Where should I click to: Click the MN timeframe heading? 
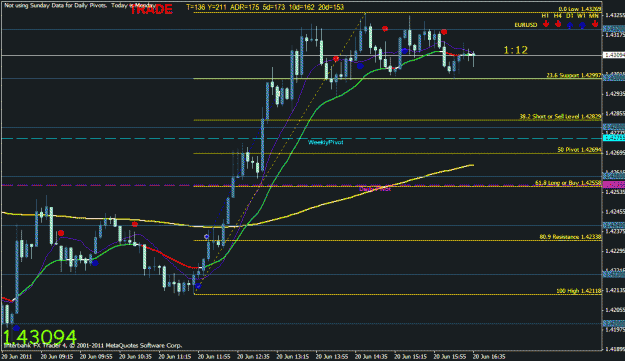[594, 16]
